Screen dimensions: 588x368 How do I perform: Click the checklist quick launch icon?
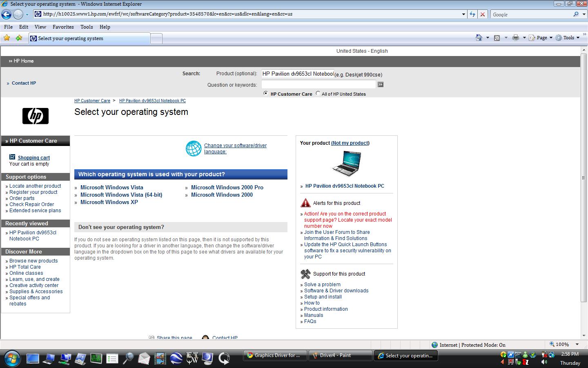(x=112, y=359)
